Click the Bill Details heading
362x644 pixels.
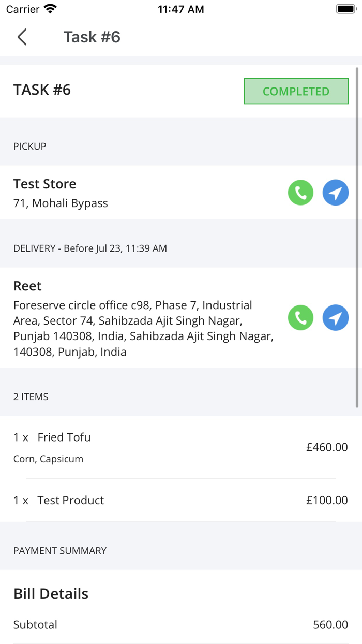pos(51,594)
